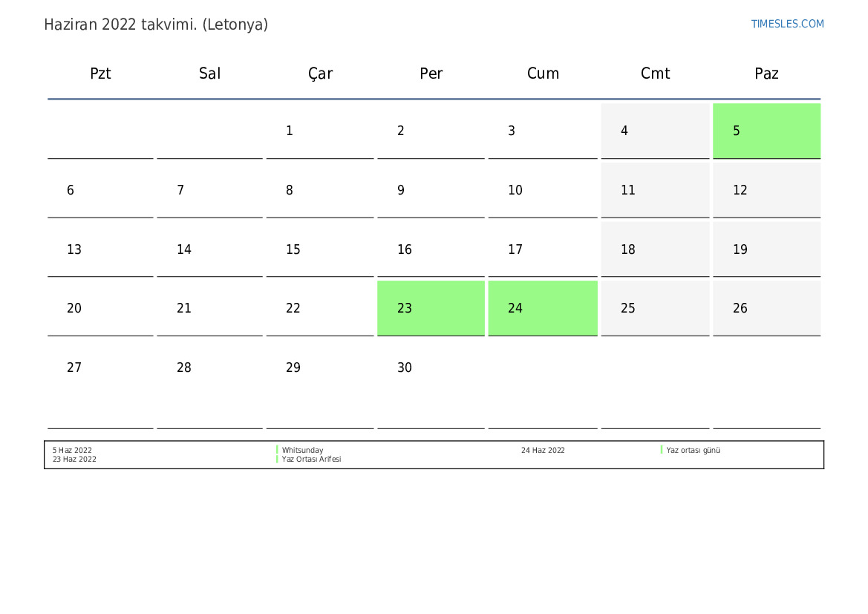Viewport: 868px width, 614px height.
Task: Click the Pzt column header
Action: pos(100,74)
